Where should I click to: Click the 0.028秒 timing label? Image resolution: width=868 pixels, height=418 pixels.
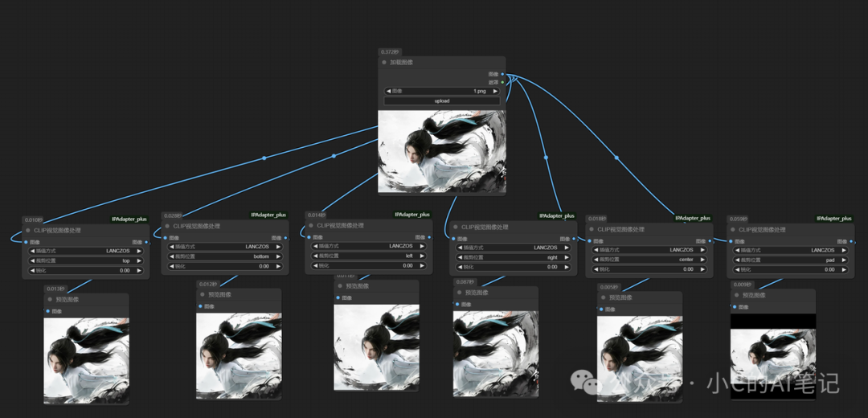pos(173,215)
